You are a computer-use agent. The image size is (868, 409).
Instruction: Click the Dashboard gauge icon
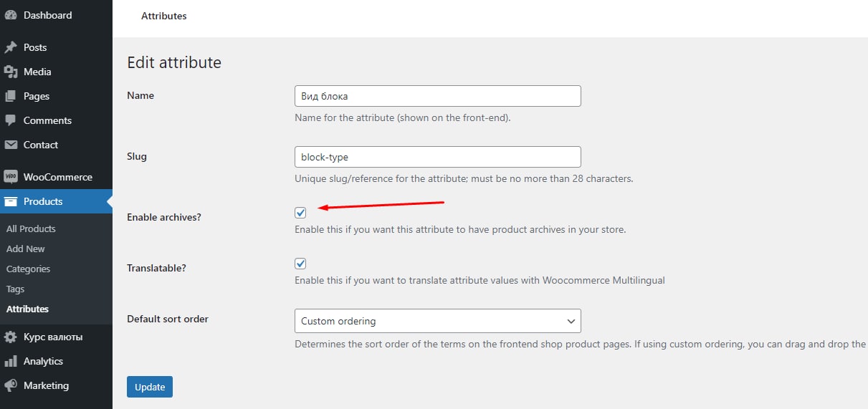pyautogui.click(x=11, y=14)
